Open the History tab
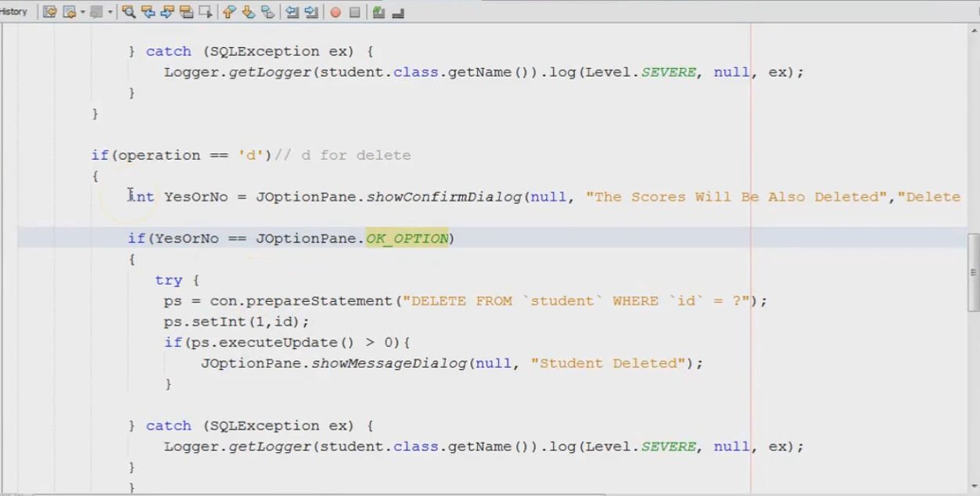980x496 pixels. [x=13, y=12]
